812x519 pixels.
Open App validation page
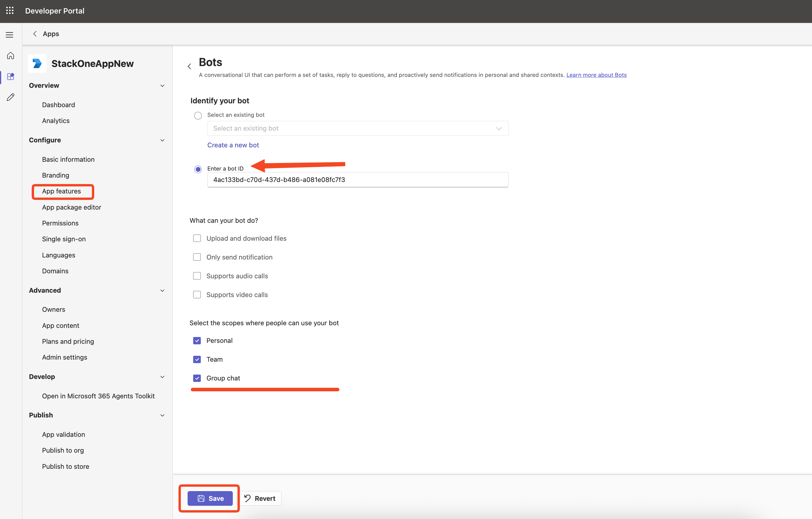63,435
